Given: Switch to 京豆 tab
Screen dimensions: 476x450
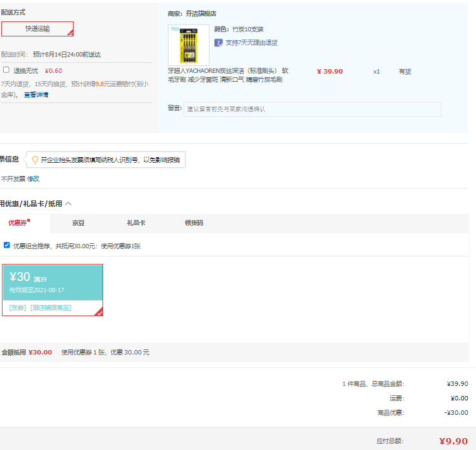Looking at the screenshot, I should coord(79,223).
